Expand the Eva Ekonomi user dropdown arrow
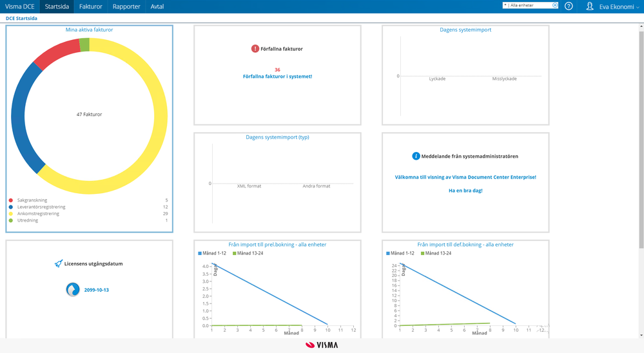 [x=638, y=7]
